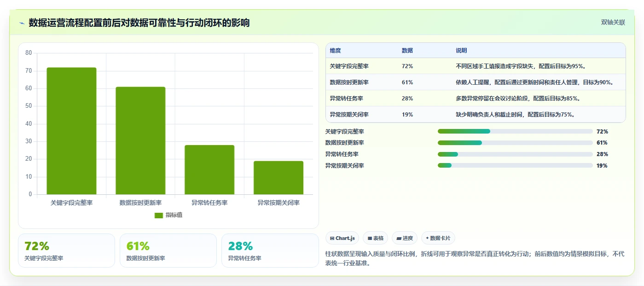Viewport: 644px width, 286px height.
Task: Click the 72% value in table
Action: [407, 66]
